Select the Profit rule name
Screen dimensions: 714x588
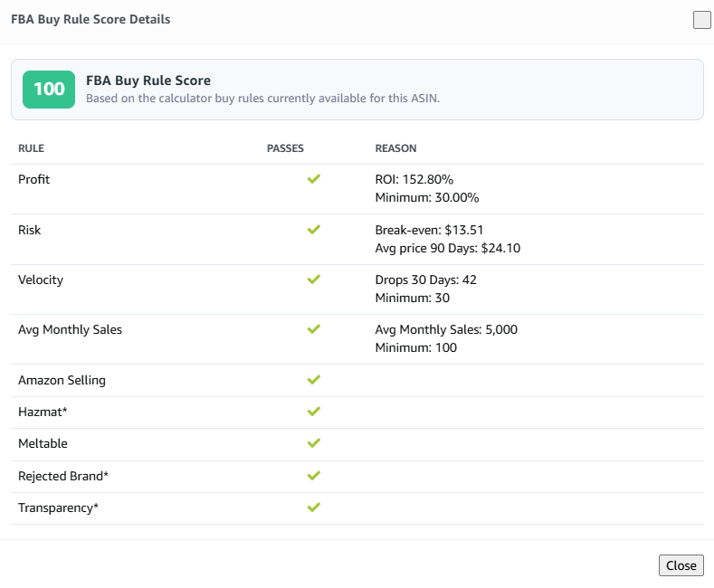[33, 179]
